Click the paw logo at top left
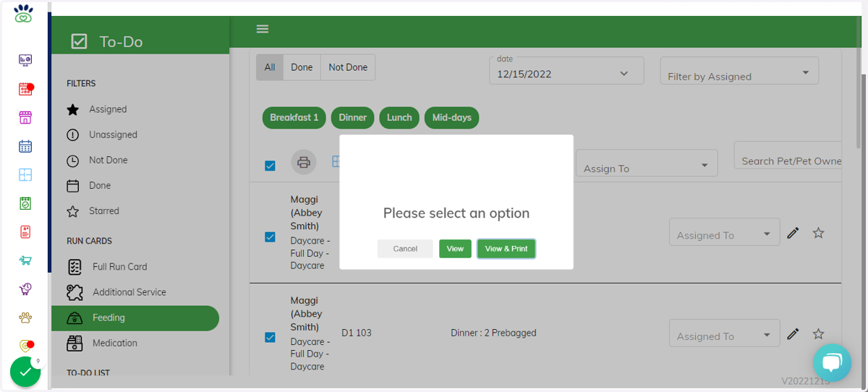The width and height of the screenshot is (868, 392). tap(24, 14)
